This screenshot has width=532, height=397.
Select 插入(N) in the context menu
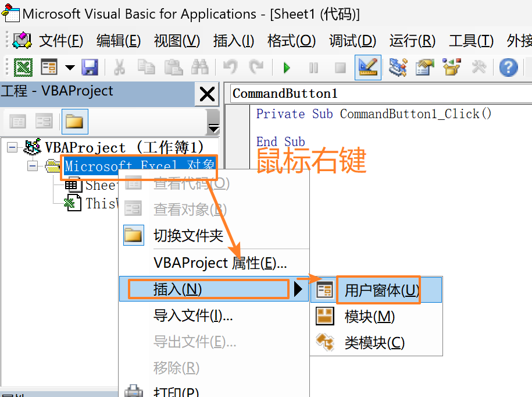pos(214,289)
